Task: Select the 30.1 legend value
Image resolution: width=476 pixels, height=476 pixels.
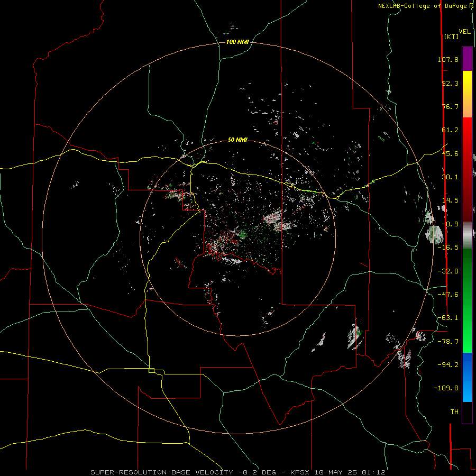Action: (x=450, y=177)
